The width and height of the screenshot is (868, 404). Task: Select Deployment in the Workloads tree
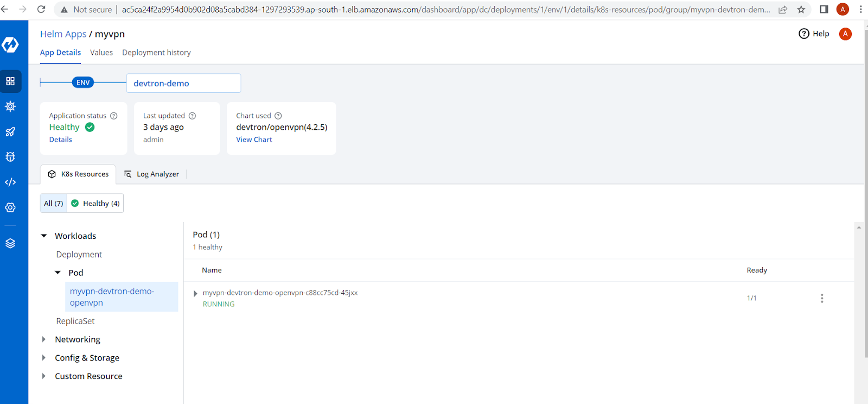click(x=79, y=255)
